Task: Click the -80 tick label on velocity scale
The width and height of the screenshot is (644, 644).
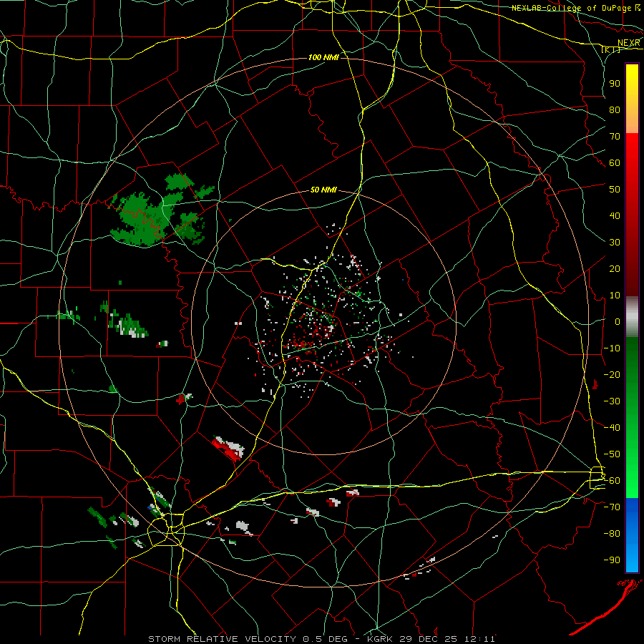Action: point(612,534)
